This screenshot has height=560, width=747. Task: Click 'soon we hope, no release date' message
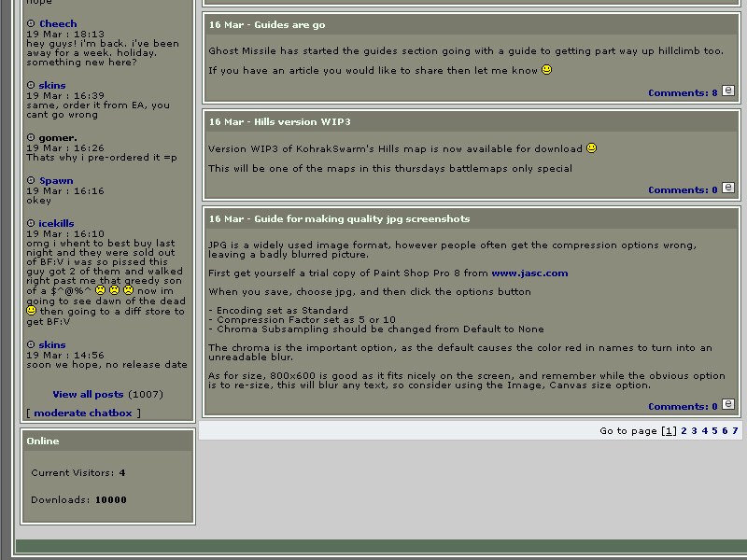pos(106,365)
